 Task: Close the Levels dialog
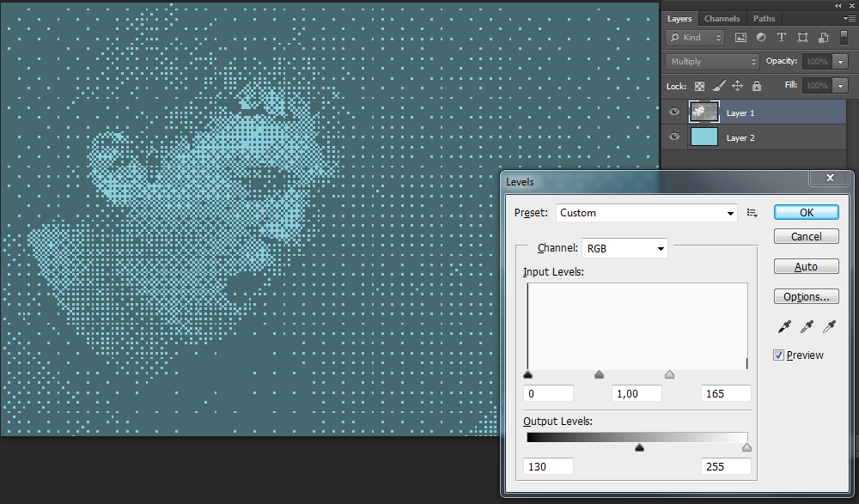(x=830, y=178)
